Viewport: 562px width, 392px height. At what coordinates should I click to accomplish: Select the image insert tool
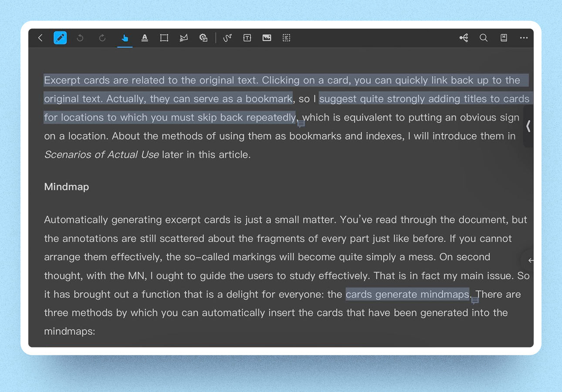(267, 38)
